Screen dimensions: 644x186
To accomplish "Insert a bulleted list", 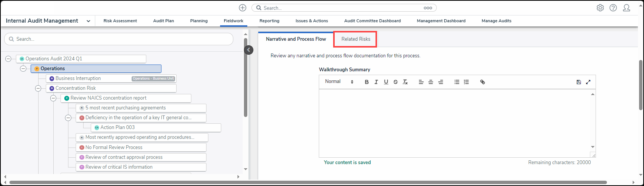I will 457,82.
